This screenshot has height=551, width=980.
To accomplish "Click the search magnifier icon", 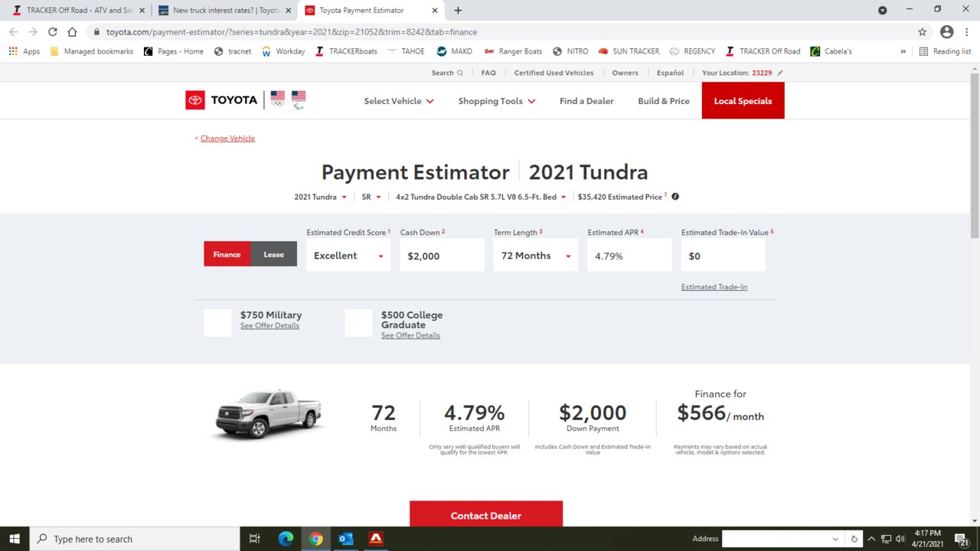I will coord(460,73).
